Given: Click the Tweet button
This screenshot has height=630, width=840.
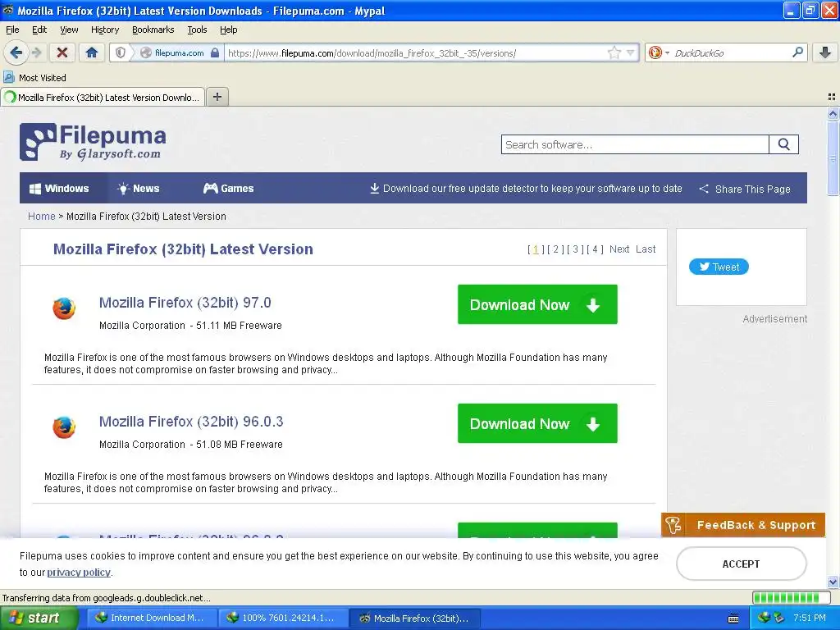Looking at the screenshot, I should [719, 267].
